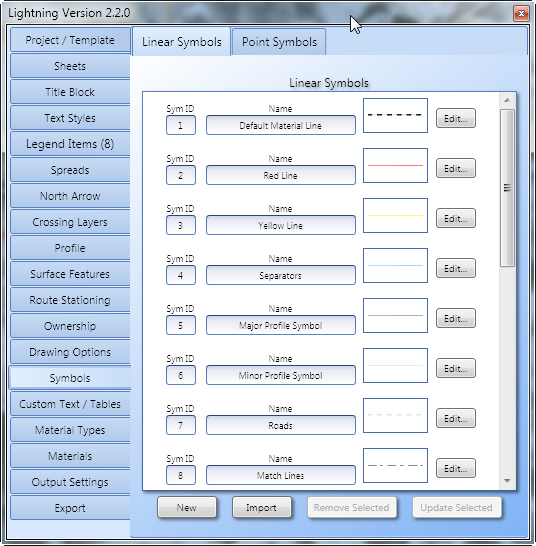Click Edit for the Roads symbol

click(456, 419)
